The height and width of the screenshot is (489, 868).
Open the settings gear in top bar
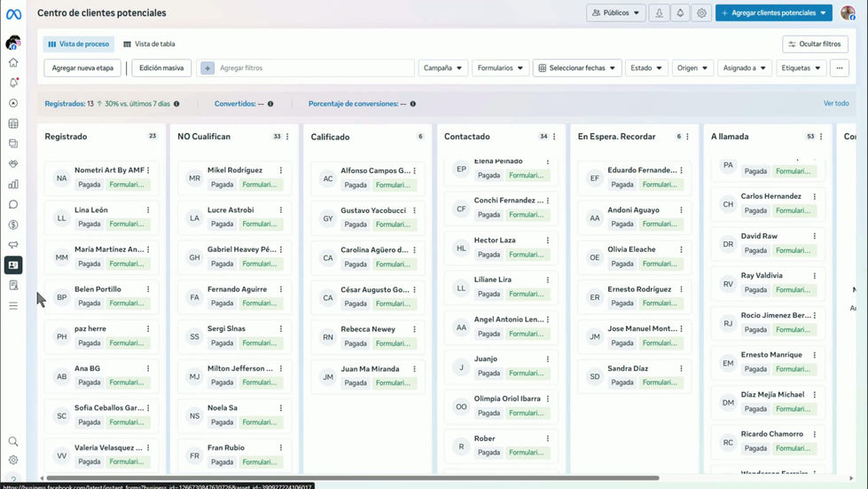(x=701, y=12)
